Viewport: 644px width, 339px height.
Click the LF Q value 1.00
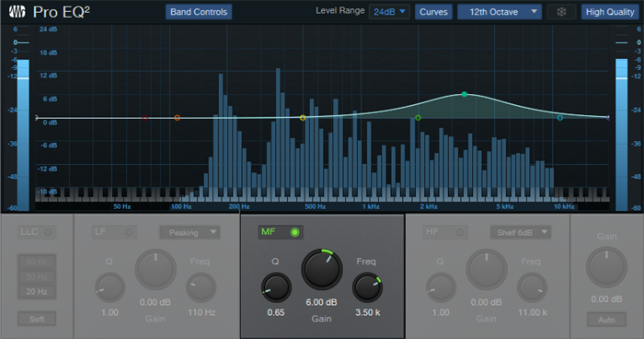tap(109, 312)
